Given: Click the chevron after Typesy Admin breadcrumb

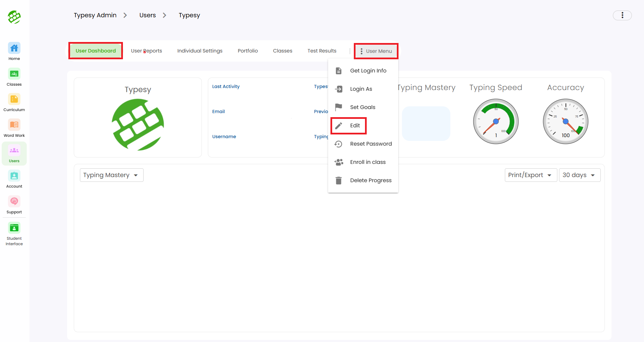Looking at the screenshot, I should click(x=125, y=15).
